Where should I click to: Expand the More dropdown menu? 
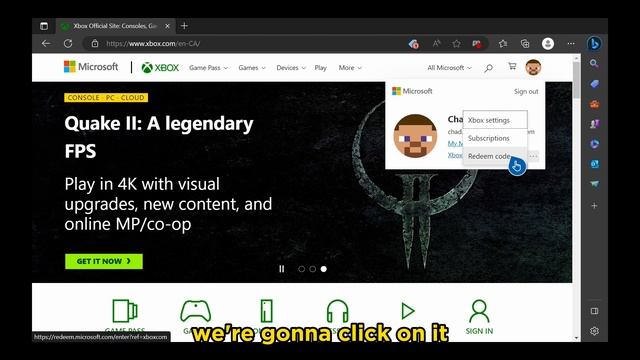pyautogui.click(x=350, y=68)
